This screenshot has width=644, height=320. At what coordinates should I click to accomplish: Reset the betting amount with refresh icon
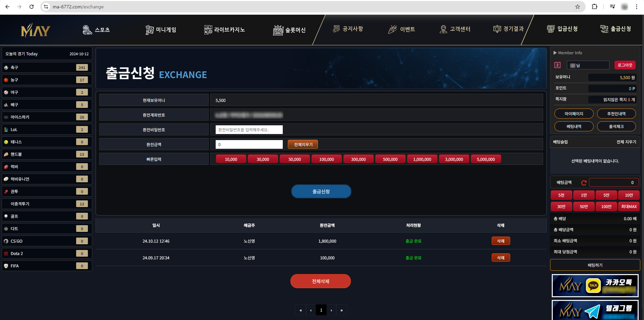(x=584, y=183)
